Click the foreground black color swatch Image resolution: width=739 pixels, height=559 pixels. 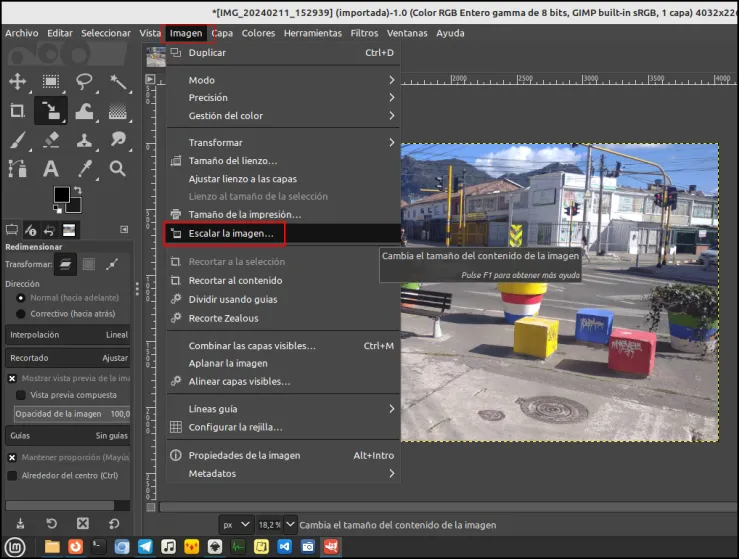61,194
